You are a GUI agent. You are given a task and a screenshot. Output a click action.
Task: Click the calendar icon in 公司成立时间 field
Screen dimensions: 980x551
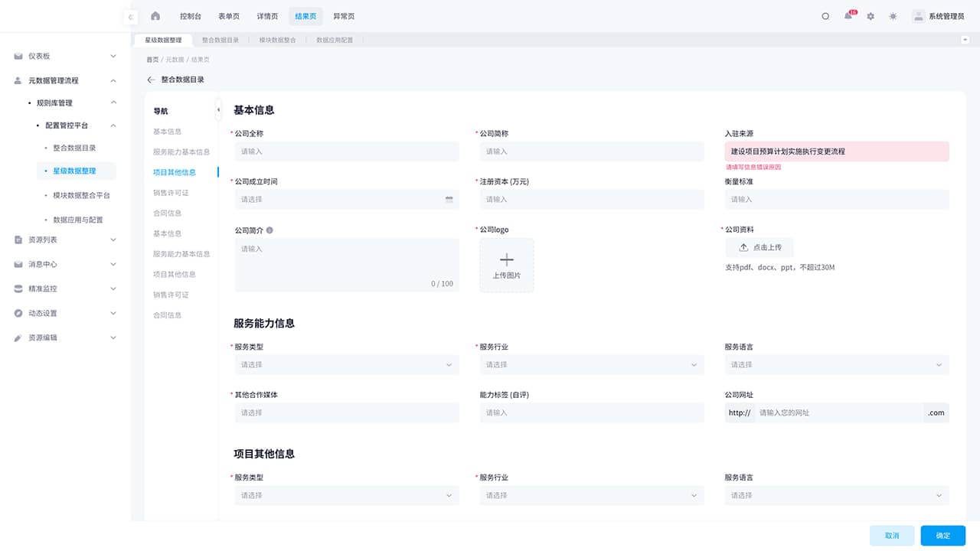click(x=449, y=199)
